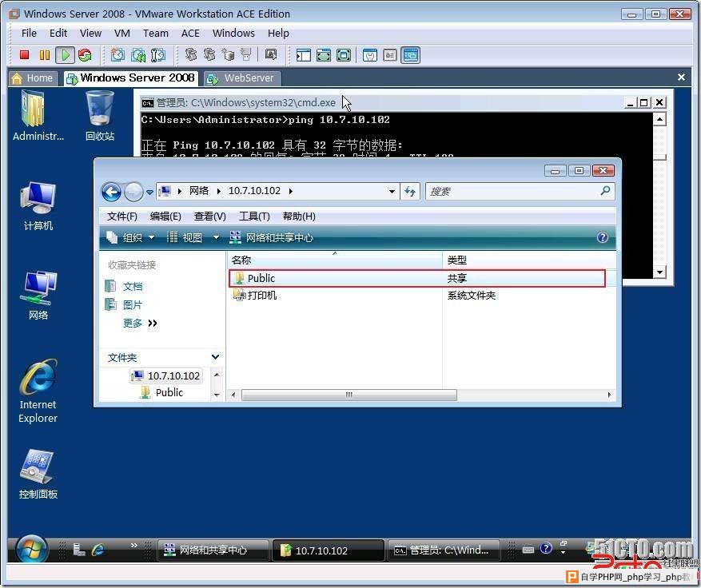Select 10.7.10.102 in folder tree

(166, 375)
